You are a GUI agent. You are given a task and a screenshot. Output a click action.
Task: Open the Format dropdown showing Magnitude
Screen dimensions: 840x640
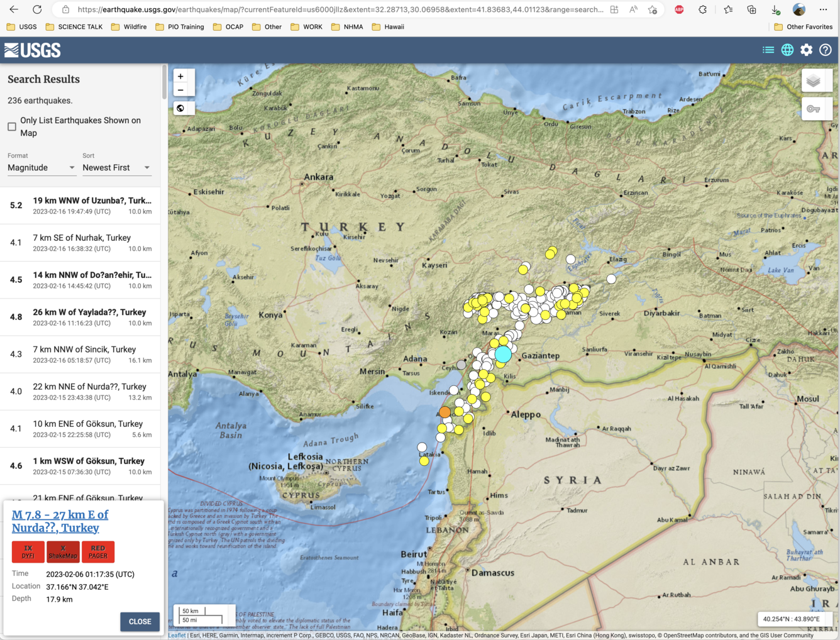point(40,167)
